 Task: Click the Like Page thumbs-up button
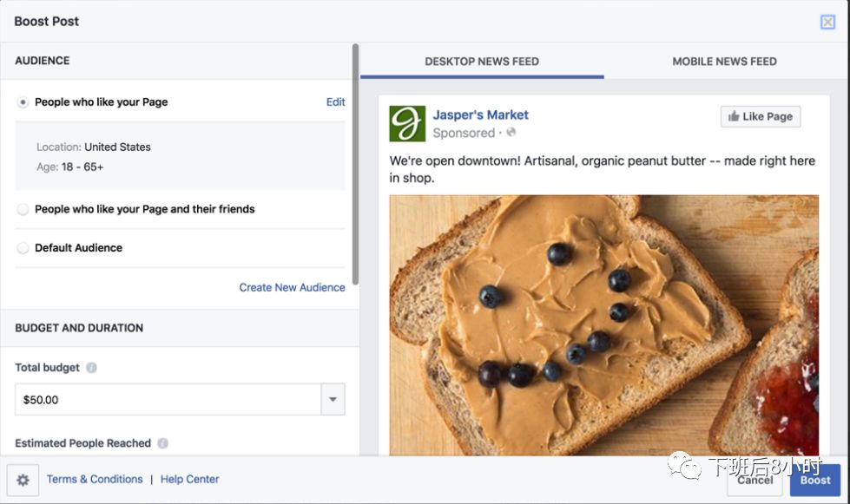pyautogui.click(x=761, y=116)
